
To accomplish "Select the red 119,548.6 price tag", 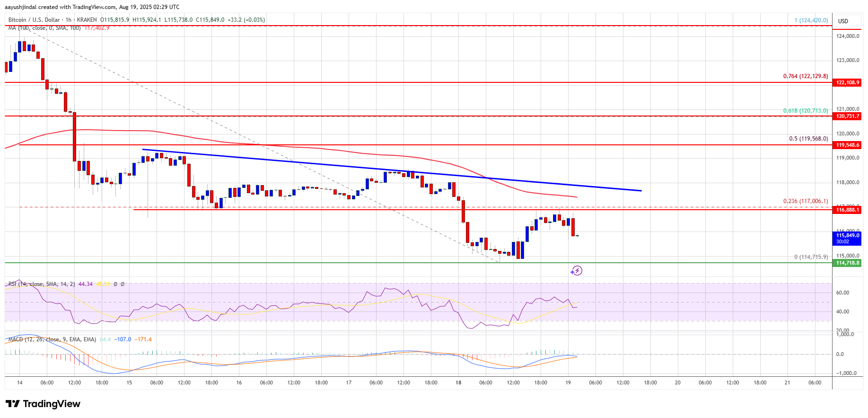I will [847, 145].
